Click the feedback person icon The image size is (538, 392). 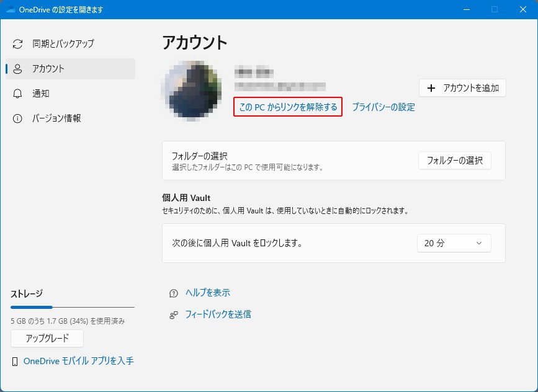174,315
